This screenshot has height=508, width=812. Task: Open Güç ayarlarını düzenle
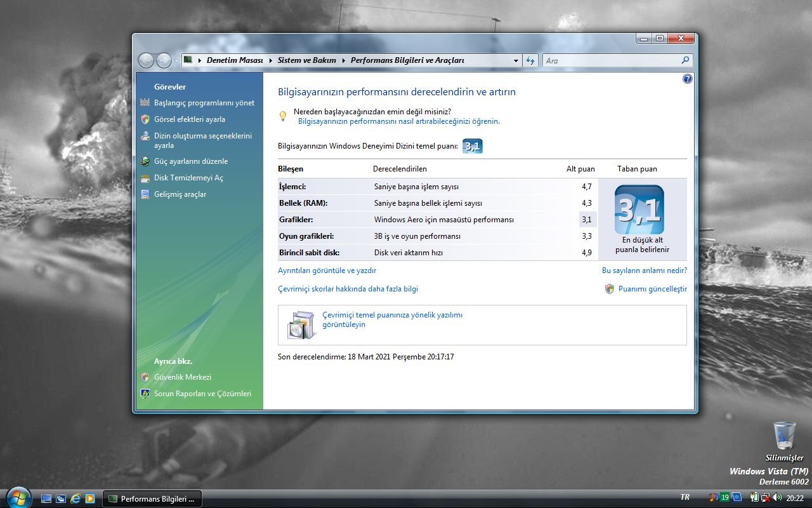tap(191, 161)
